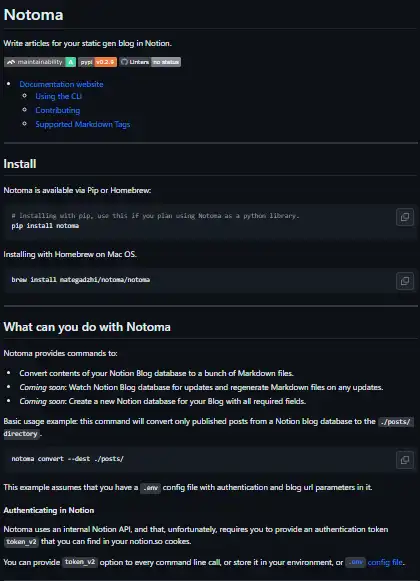The width and height of the screenshot is (420, 581).
Task: Click the token_v2 code after You can provide
Action: coord(80,562)
